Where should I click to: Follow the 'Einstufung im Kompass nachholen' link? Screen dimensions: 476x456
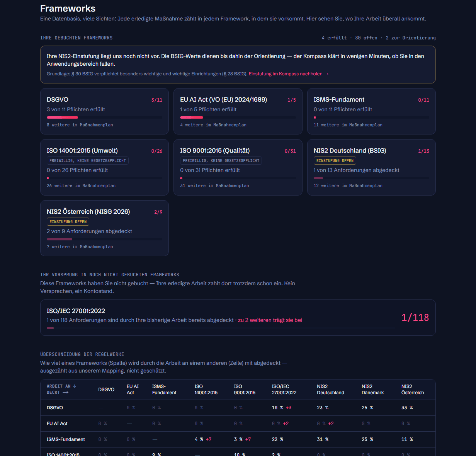(x=289, y=74)
